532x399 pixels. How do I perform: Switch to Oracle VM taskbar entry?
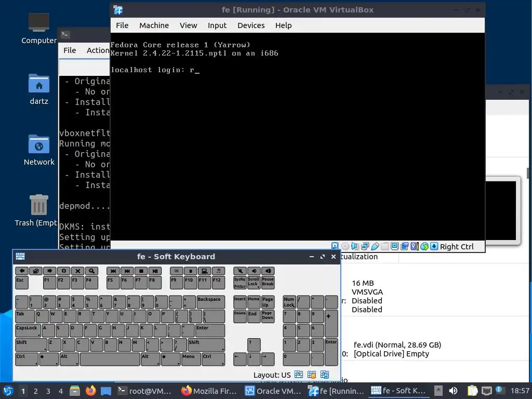[273, 391]
